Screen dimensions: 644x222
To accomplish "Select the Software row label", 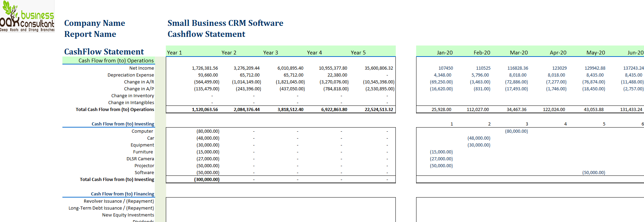I will click(x=144, y=173).
